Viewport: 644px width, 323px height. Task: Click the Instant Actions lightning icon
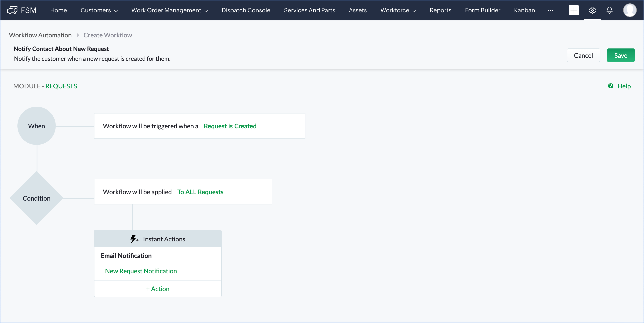134,239
